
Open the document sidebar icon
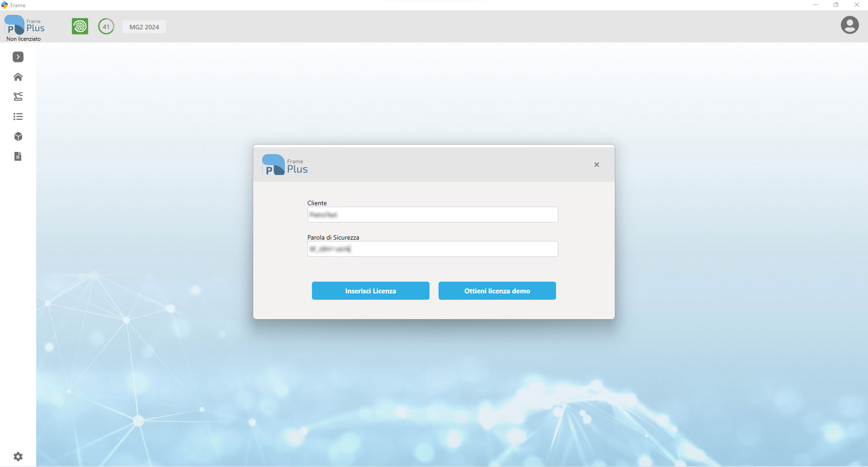(18, 156)
